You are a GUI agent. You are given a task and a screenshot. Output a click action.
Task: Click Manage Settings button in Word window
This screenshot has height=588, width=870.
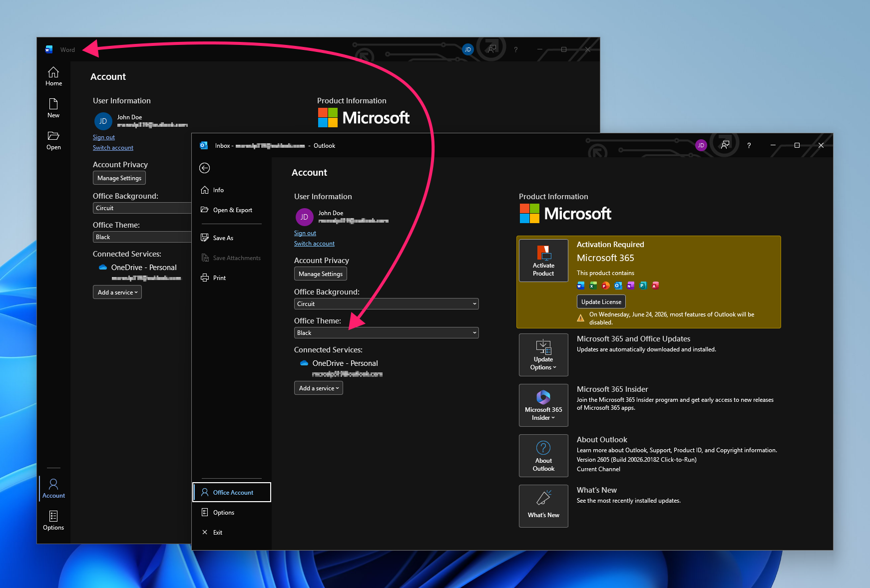tap(119, 178)
